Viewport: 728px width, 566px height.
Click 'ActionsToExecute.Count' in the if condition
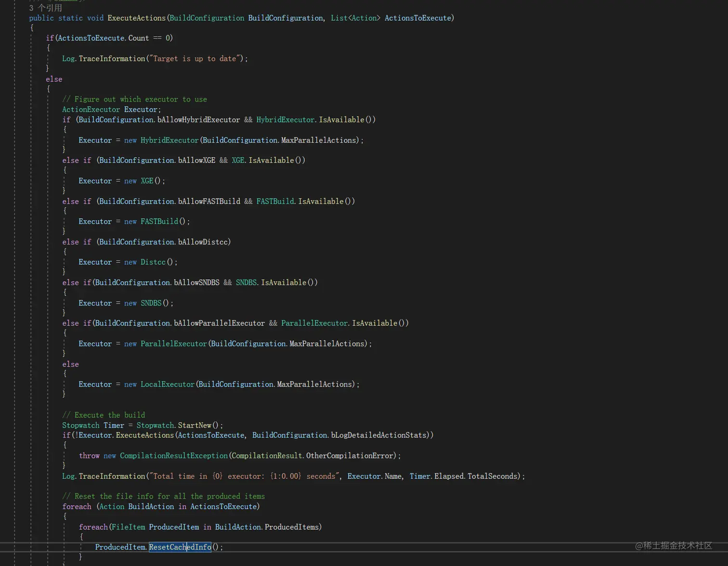coord(103,38)
